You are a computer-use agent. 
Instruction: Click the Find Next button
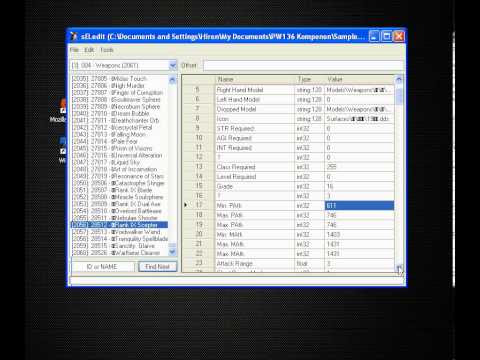click(x=158, y=267)
